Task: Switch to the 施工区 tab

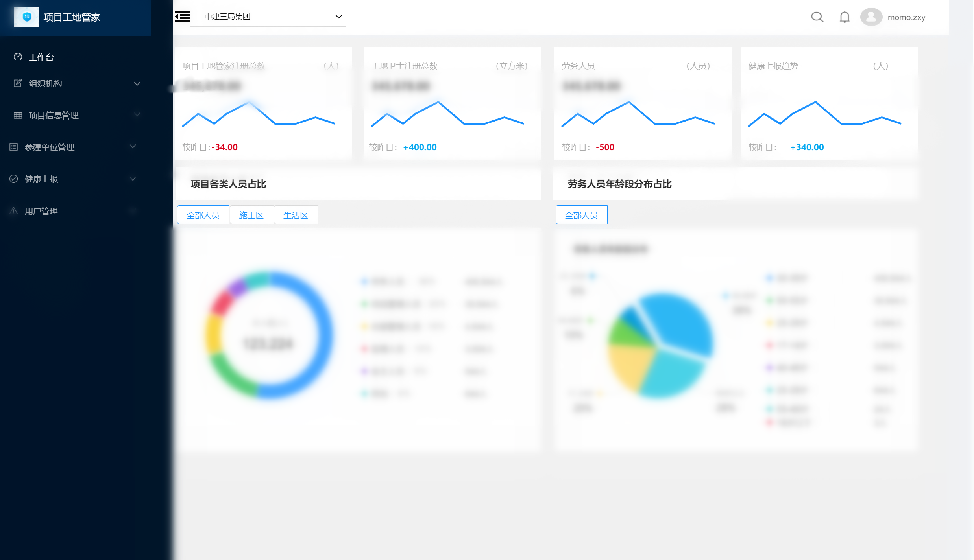Action: pos(251,215)
